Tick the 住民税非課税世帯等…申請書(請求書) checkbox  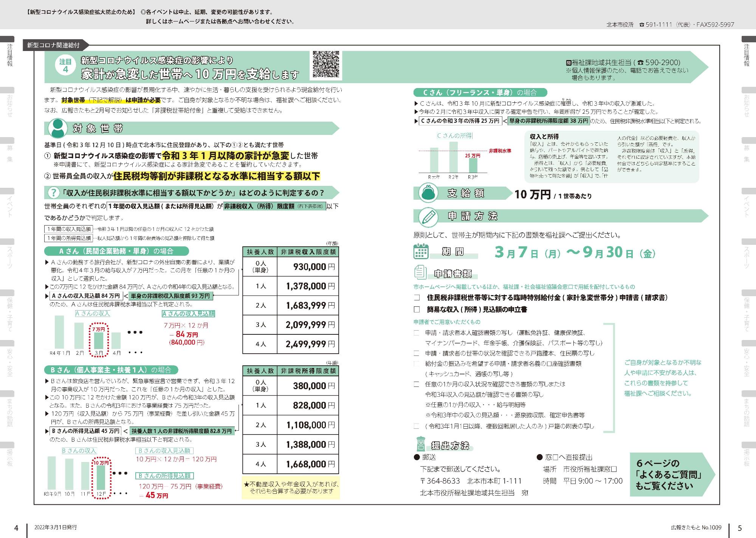417,298
